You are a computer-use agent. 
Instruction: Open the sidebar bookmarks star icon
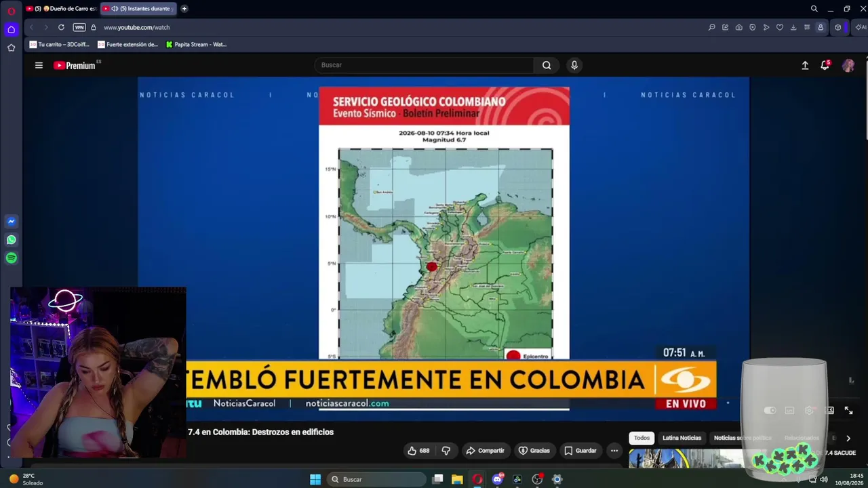click(x=11, y=47)
